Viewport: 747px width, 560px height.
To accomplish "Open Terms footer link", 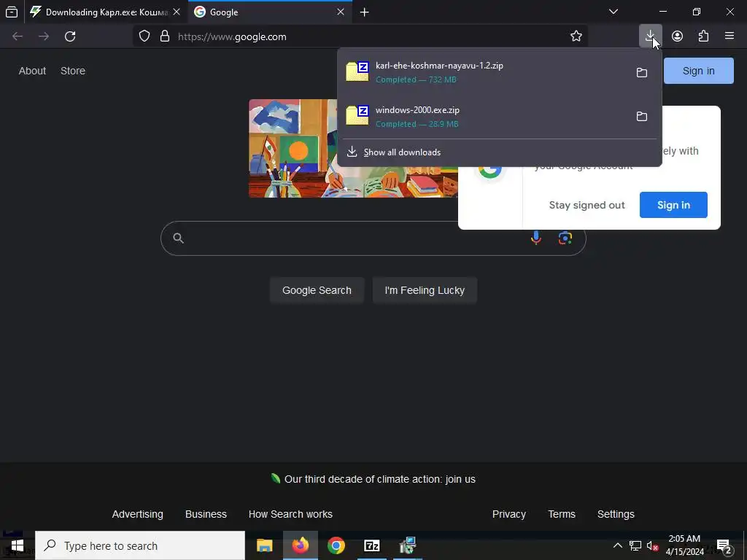I will (562, 514).
